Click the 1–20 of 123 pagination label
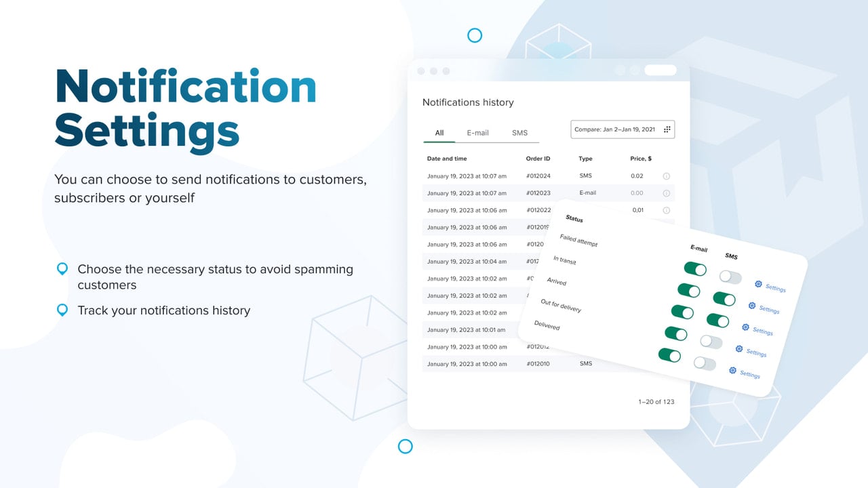Viewport: 868px width, 488px height. (656, 402)
